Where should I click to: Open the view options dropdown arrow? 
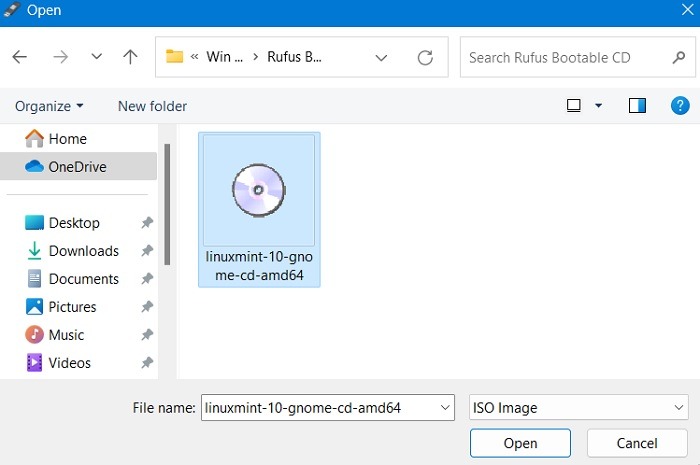[x=599, y=106]
